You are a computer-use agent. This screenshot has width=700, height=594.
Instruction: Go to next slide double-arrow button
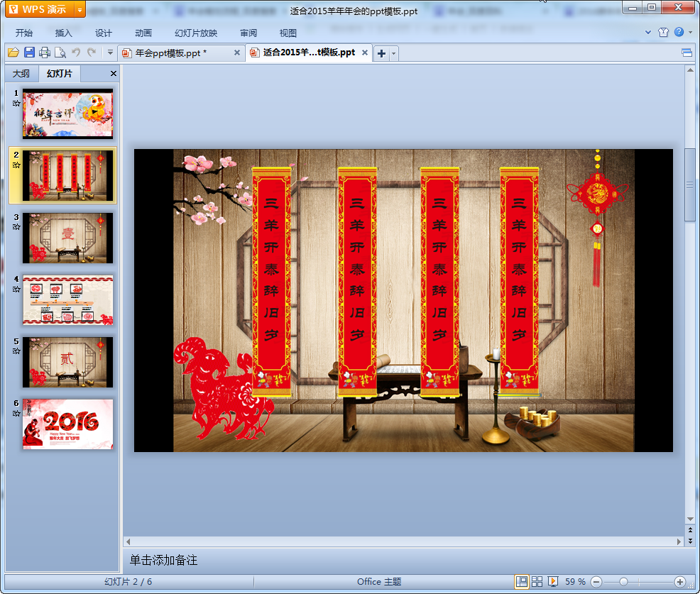pos(690,541)
